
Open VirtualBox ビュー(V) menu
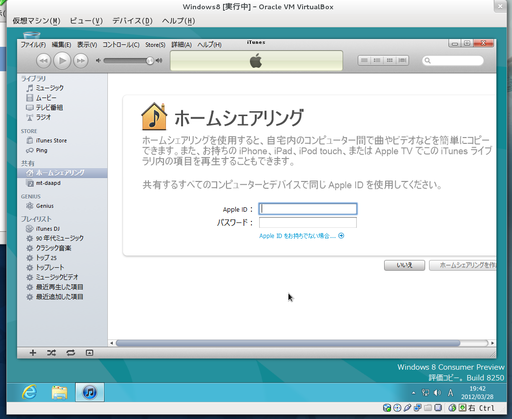pos(86,21)
